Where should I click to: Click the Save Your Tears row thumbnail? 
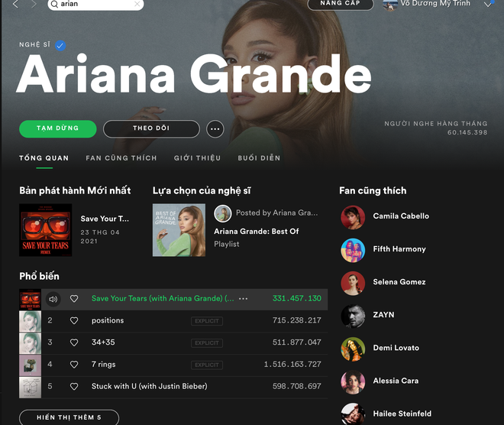point(31,300)
